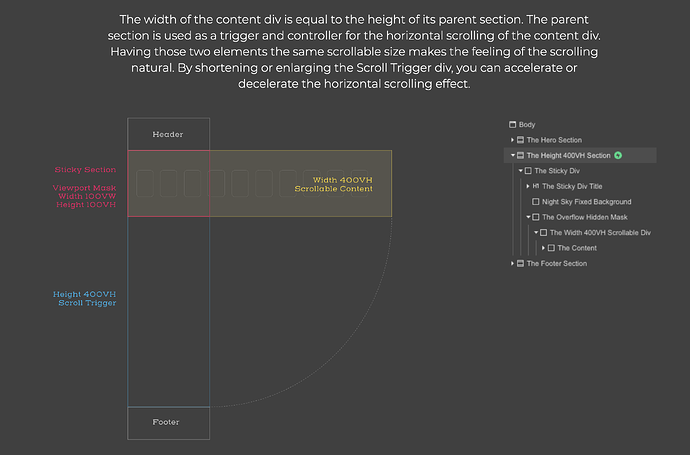Click the H1 icon beside The Sticky Div Title
This screenshot has height=455, width=690.
click(x=536, y=186)
